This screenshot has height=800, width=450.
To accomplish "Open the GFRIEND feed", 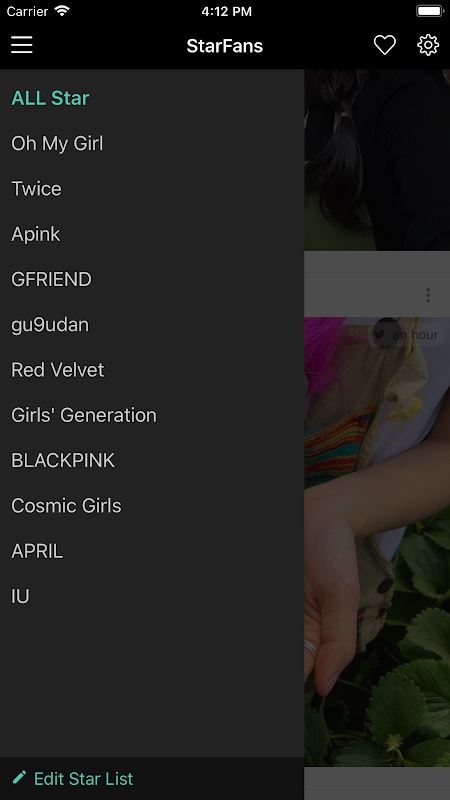I will (52, 279).
